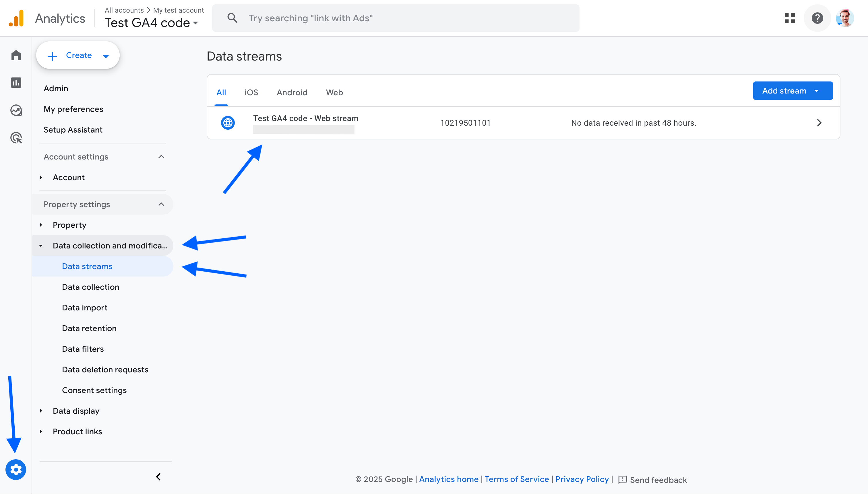Collapse Data collection and modification group

41,246
